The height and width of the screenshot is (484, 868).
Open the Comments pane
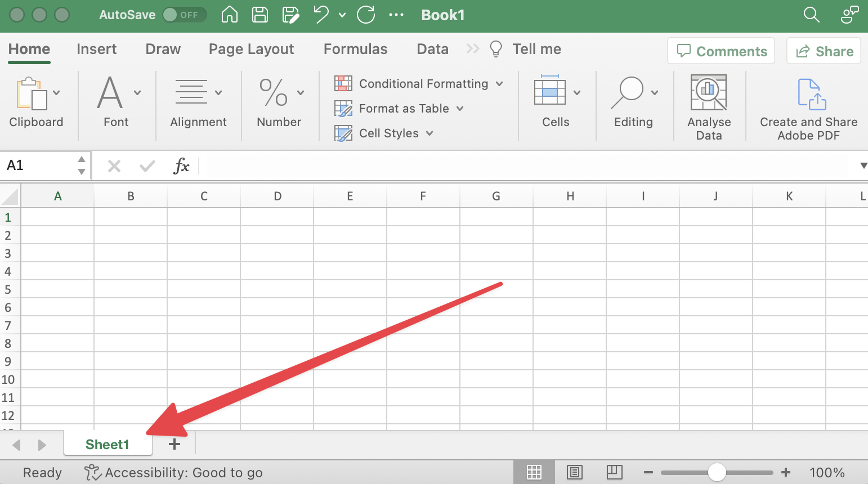pyautogui.click(x=721, y=51)
